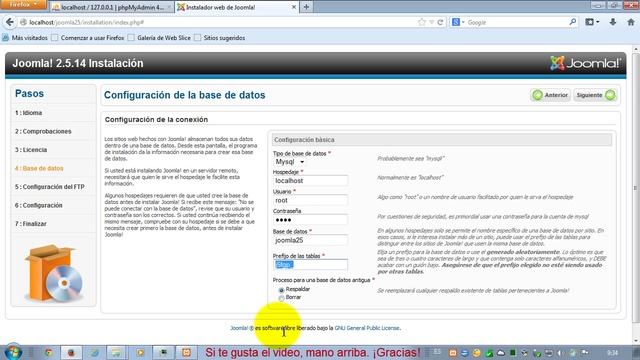Go to step 7: Finalizar
This screenshot has width=640, height=360.
coord(31,224)
